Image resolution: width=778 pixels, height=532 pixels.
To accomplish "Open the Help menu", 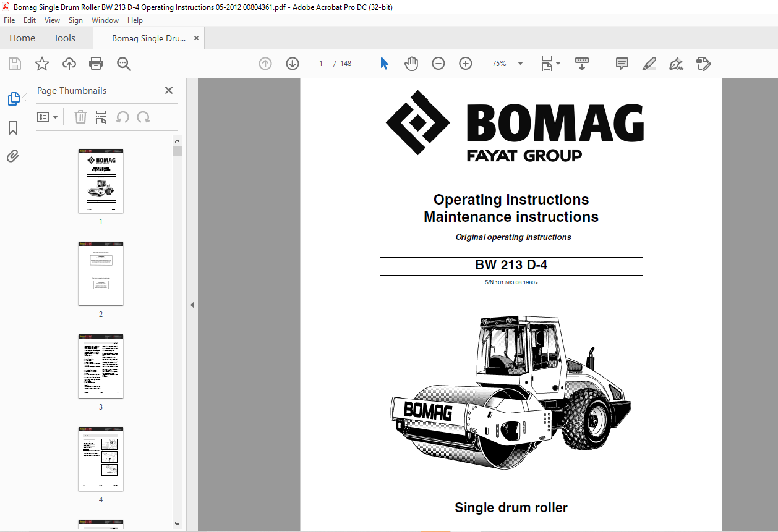I will point(135,20).
